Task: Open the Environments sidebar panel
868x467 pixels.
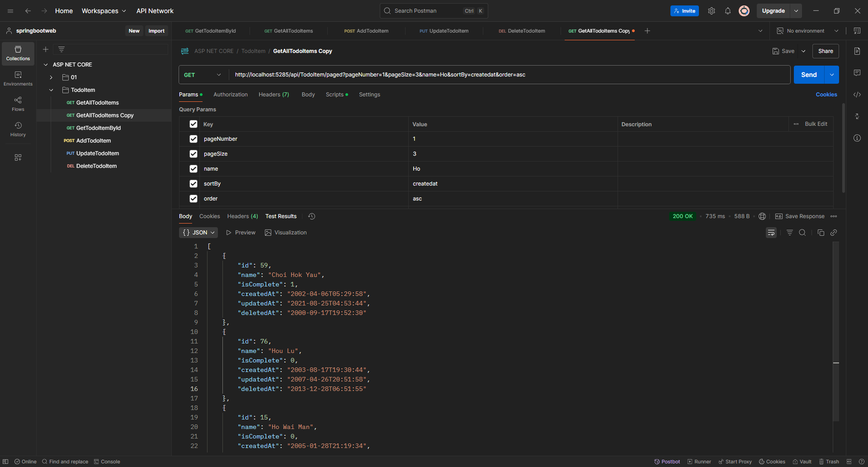Action: point(18,78)
